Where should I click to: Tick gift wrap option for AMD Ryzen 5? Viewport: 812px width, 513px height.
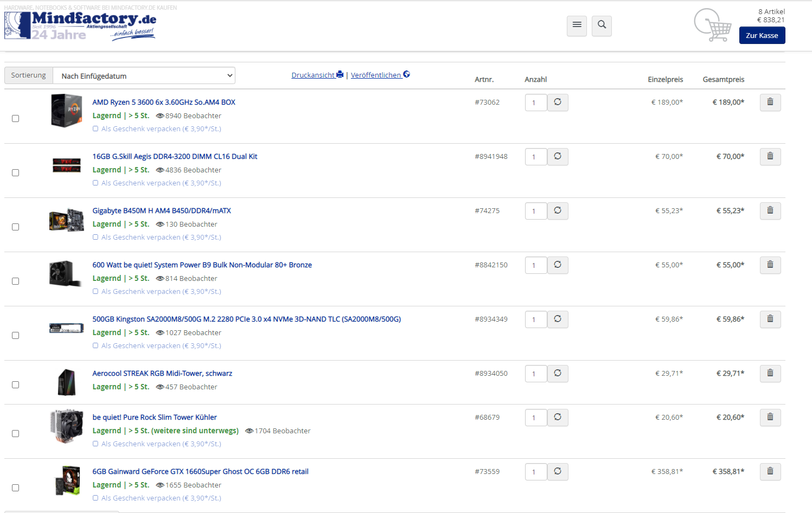[x=95, y=129]
